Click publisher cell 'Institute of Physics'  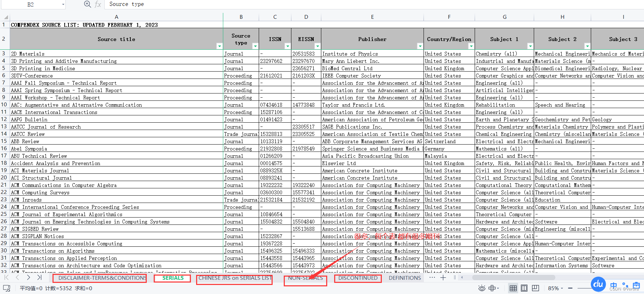click(x=372, y=54)
